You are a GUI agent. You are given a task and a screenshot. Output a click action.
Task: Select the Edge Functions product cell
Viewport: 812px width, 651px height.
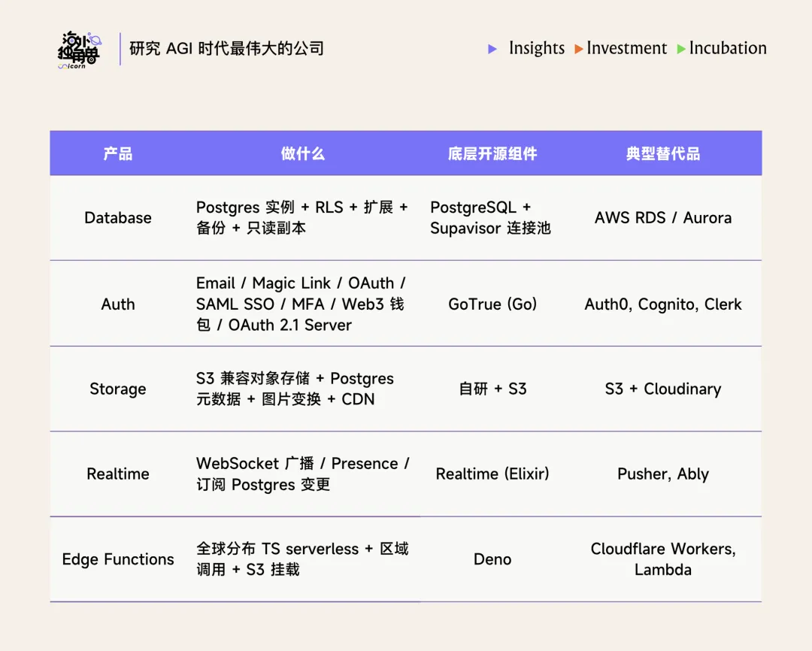click(118, 559)
